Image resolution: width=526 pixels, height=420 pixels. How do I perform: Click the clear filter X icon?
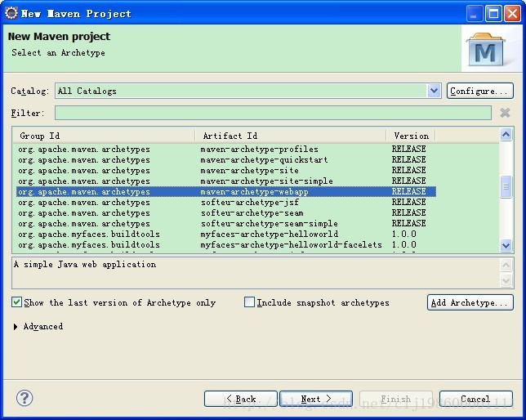click(x=505, y=113)
